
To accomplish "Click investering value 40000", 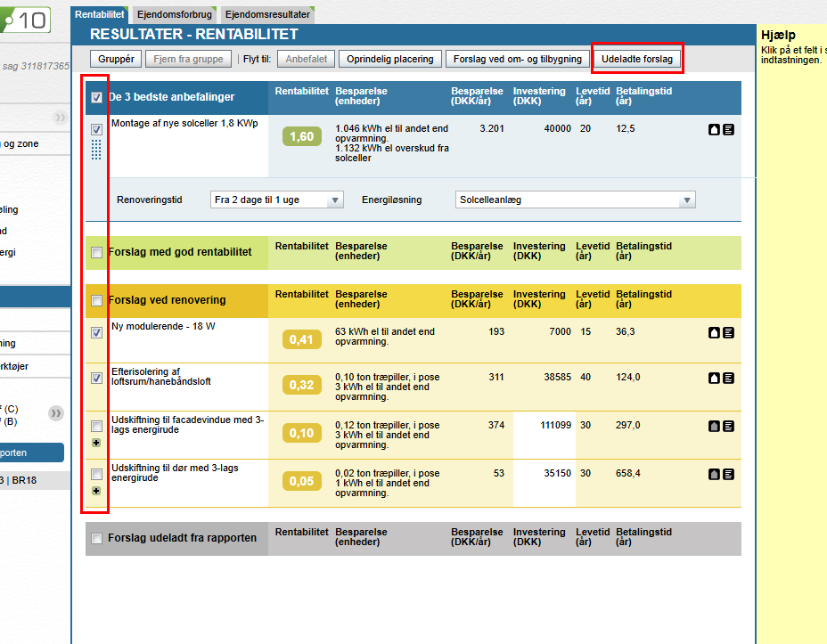I will point(558,128).
